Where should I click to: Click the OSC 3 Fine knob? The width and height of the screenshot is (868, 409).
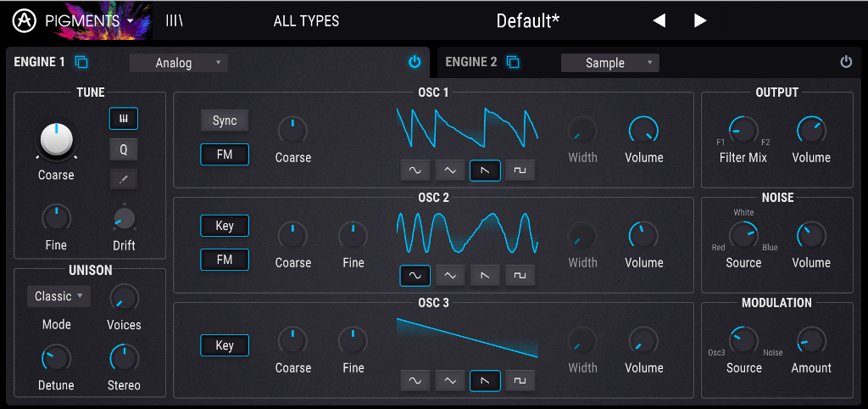pyautogui.click(x=353, y=341)
